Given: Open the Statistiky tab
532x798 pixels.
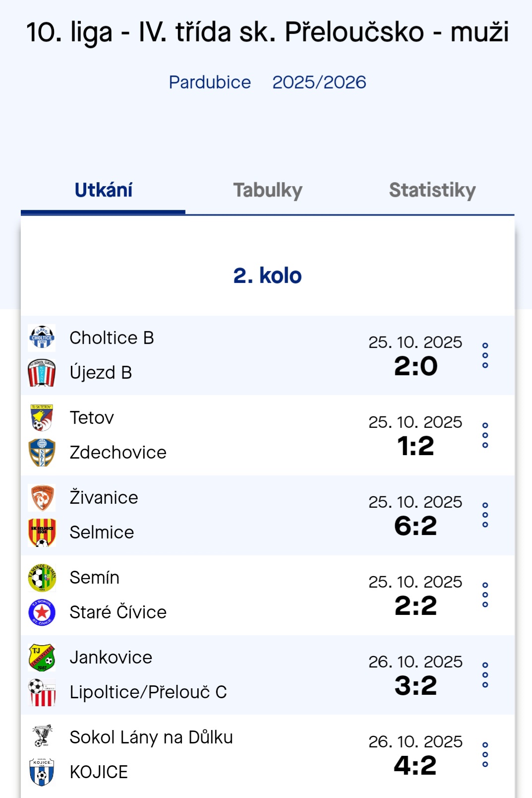Looking at the screenshot, I should [432, 191].
